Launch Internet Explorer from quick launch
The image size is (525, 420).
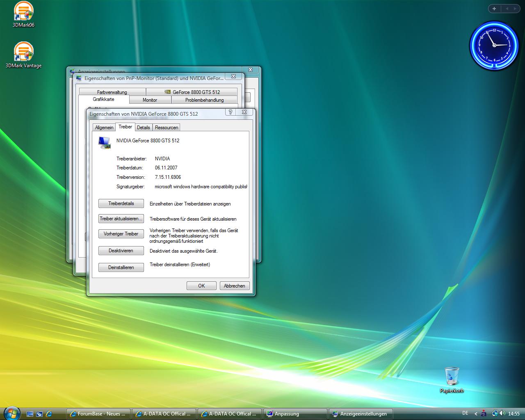[x=49, y=414]
